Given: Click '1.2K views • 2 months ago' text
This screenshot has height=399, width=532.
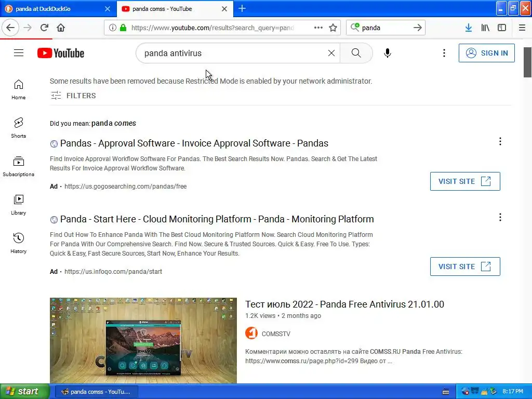Looking at the screenshot, I should (283, 315).
